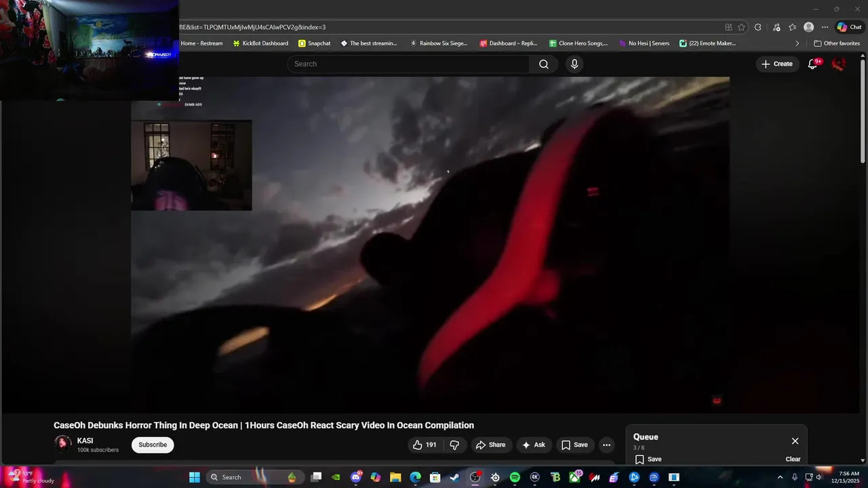The width and height of the screenshot is (868, 488).
Task: Add this page to favorites star
Action: point(741,27)
